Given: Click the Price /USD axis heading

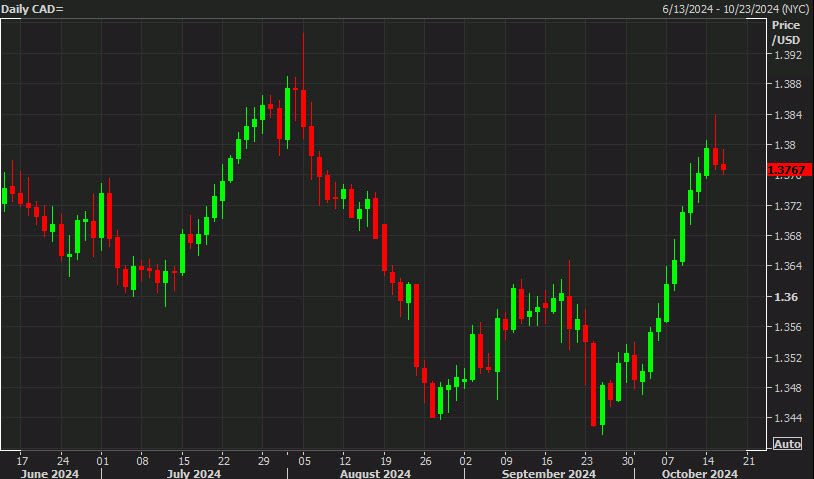Looking at the screenshot, I should point(785,32).
